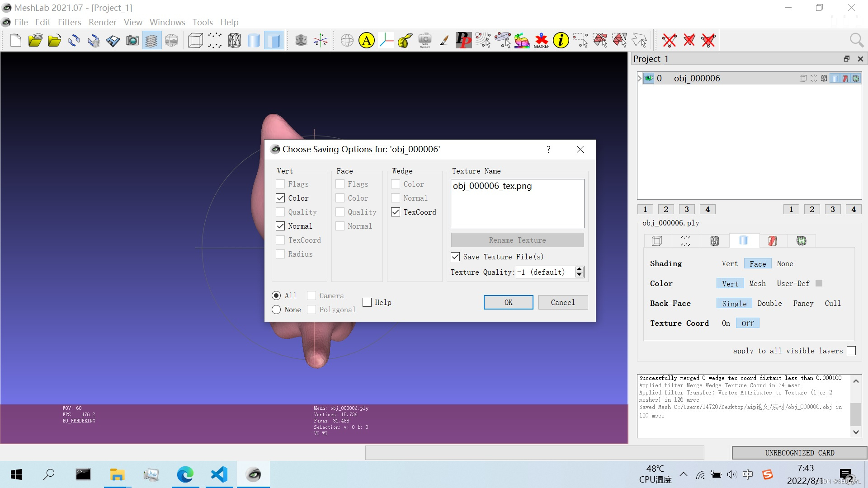Enable the Bounding Box render icon
Image resolution: width=868 pixels, height=488 pixels.
click(x=195, y=41)
